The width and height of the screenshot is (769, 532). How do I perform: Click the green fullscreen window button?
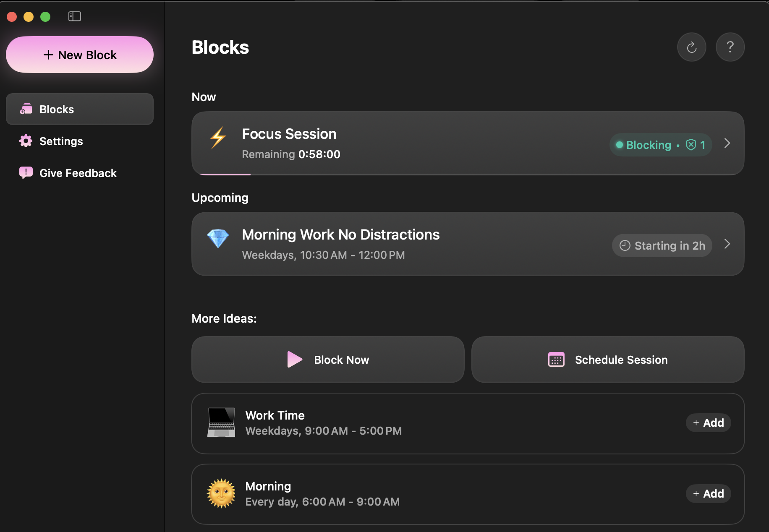(x=45, y=16)
